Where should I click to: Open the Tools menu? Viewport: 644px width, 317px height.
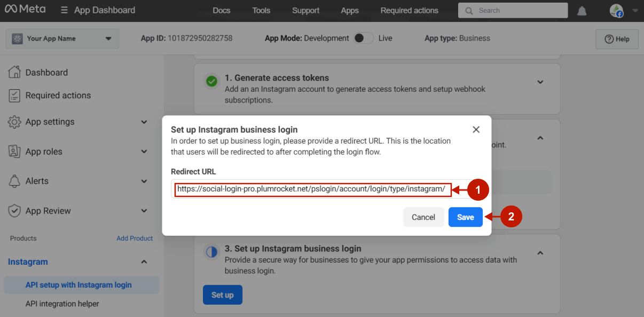[x=261, y=10]
